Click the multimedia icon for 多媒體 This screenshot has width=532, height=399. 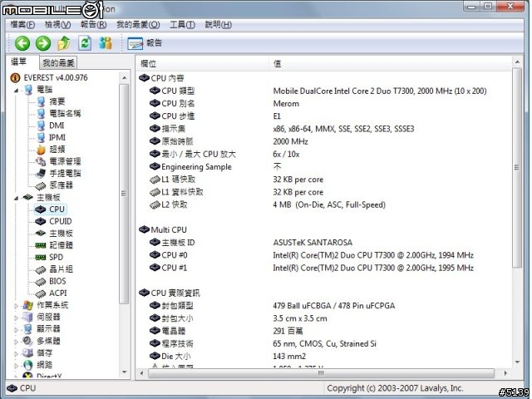27,342
